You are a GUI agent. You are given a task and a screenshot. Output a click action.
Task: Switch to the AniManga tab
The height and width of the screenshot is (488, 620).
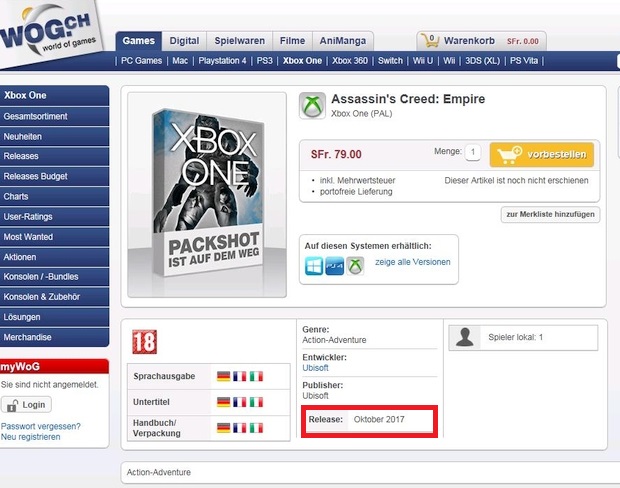(343, 41)
